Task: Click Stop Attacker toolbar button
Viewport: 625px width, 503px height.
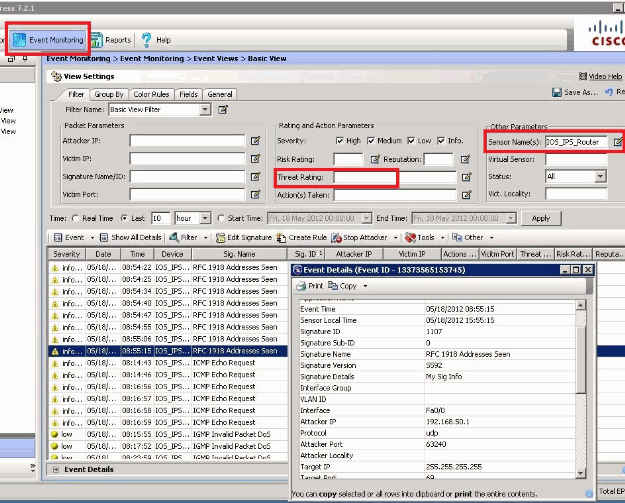Action: [359, 238]
